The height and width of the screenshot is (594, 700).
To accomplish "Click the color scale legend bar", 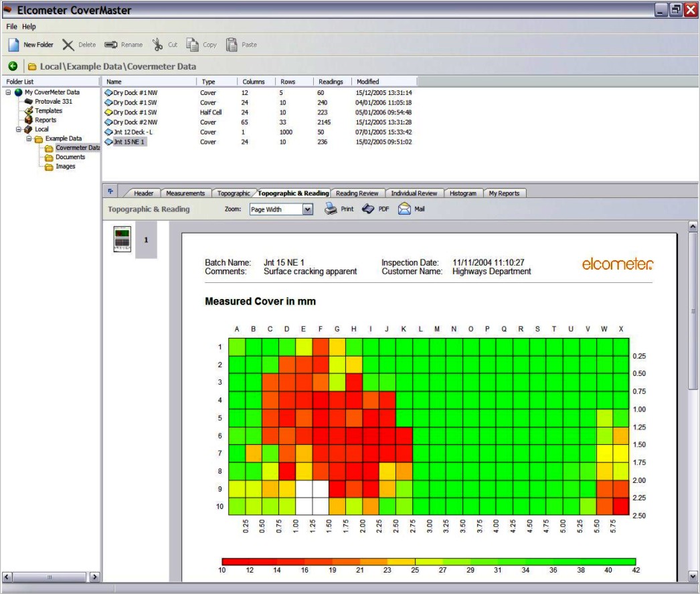I will [429, 561].
